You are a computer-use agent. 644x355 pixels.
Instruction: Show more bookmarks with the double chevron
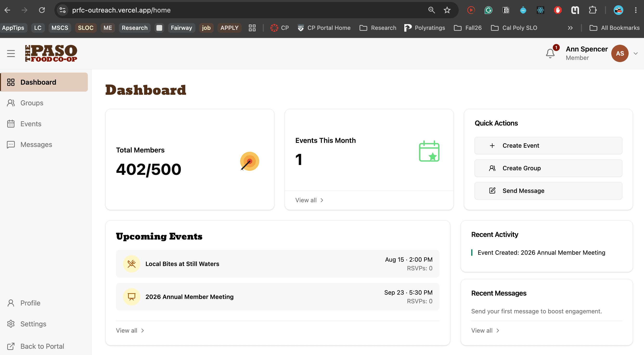(x=570, y=28)
